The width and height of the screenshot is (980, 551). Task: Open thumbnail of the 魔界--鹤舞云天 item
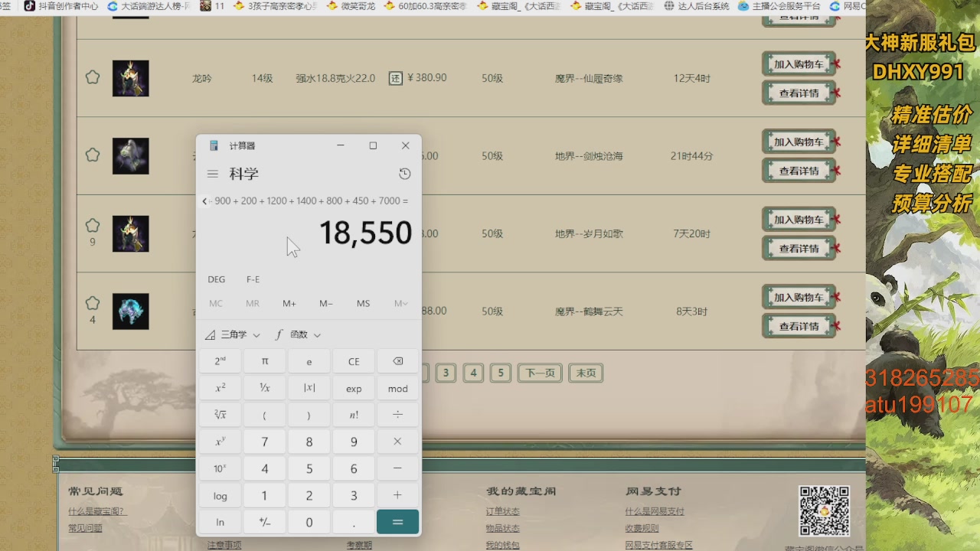(x=131, y=311)
